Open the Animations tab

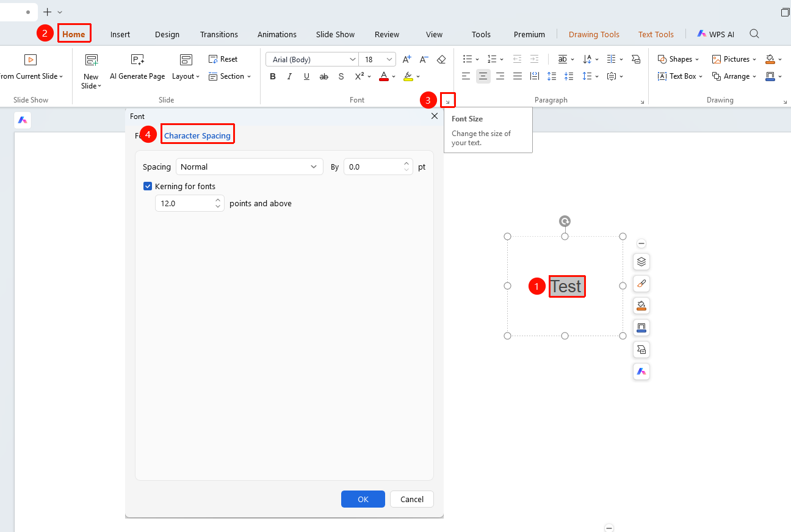277,34
